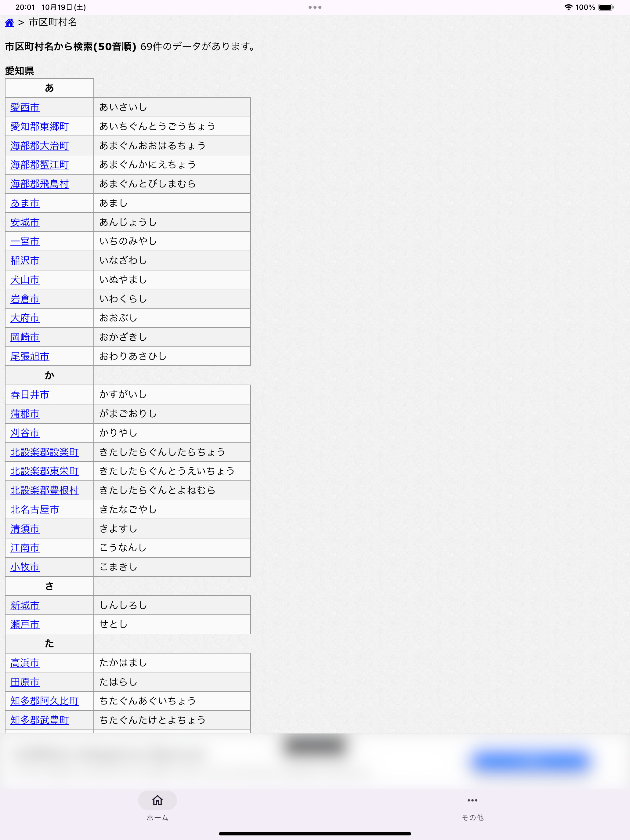630x840 pixels.
Task: Open the 北設楽郡東栄町 link
Action: point(45,471)
